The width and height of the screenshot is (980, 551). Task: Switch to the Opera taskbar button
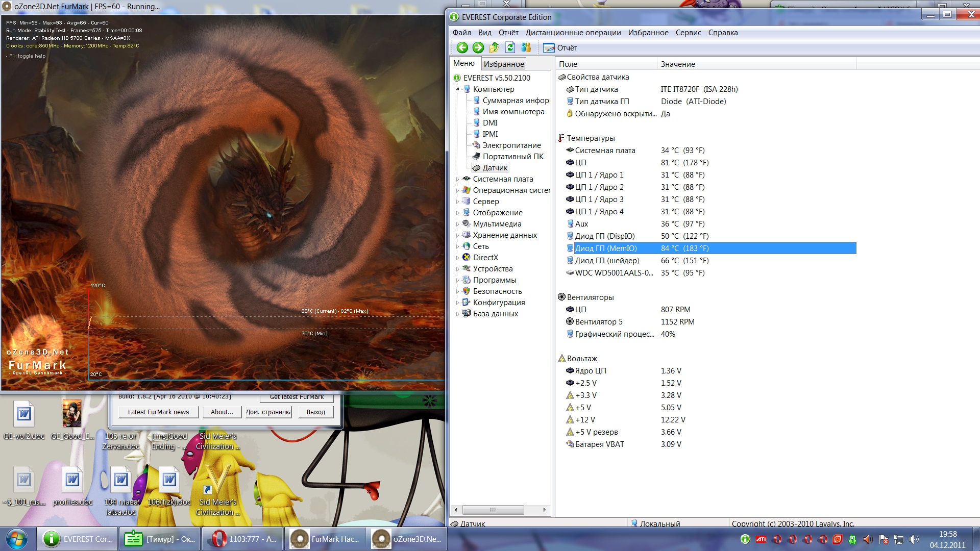coord(242,539)
